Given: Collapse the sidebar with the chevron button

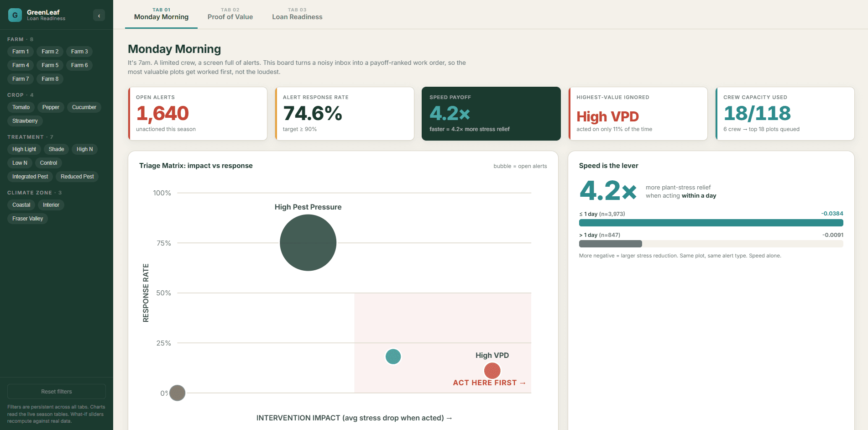Looking at the screenshot, I should coord(99,16).
